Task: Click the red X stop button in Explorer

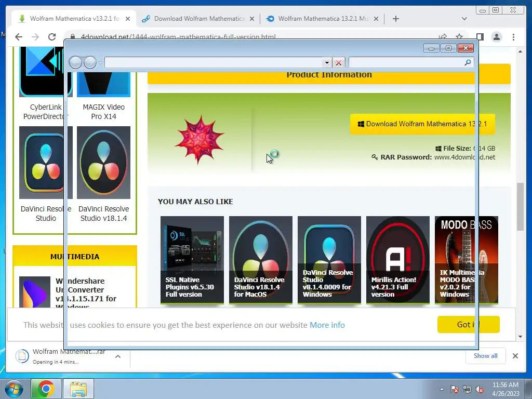Action: 338,62
